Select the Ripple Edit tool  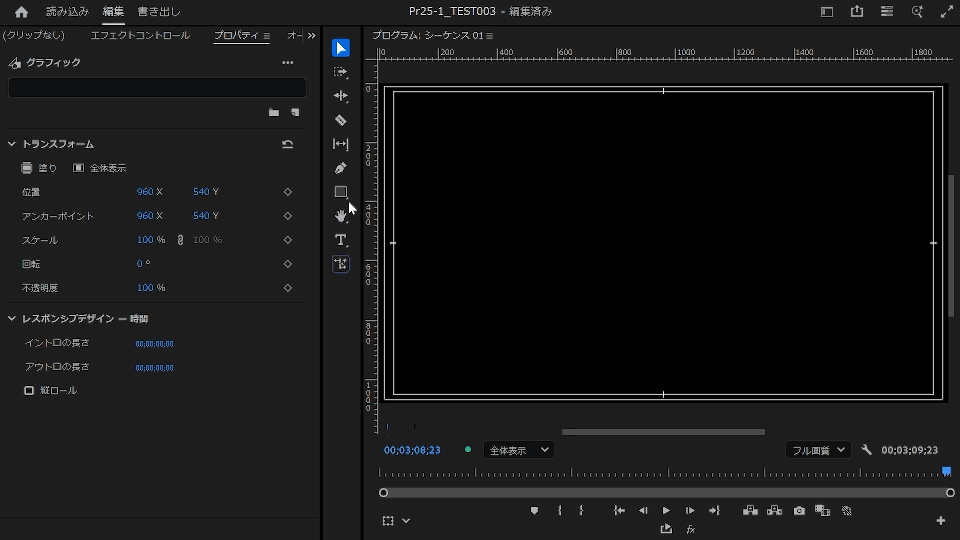tap(341, 96)
